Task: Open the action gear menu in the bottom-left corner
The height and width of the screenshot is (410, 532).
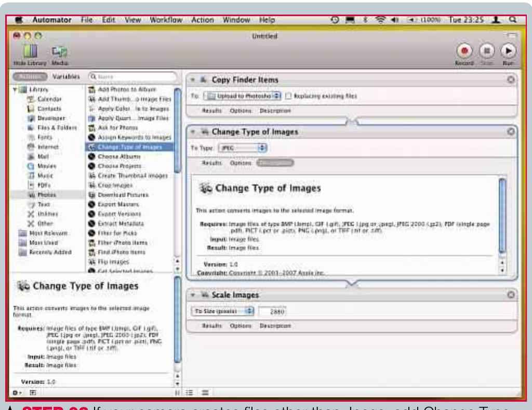Action: [x=17, y=393]
